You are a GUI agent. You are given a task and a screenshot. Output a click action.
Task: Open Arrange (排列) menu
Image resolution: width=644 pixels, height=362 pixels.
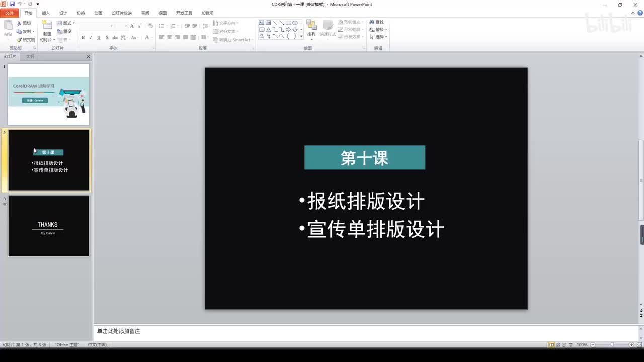point(311,29)
